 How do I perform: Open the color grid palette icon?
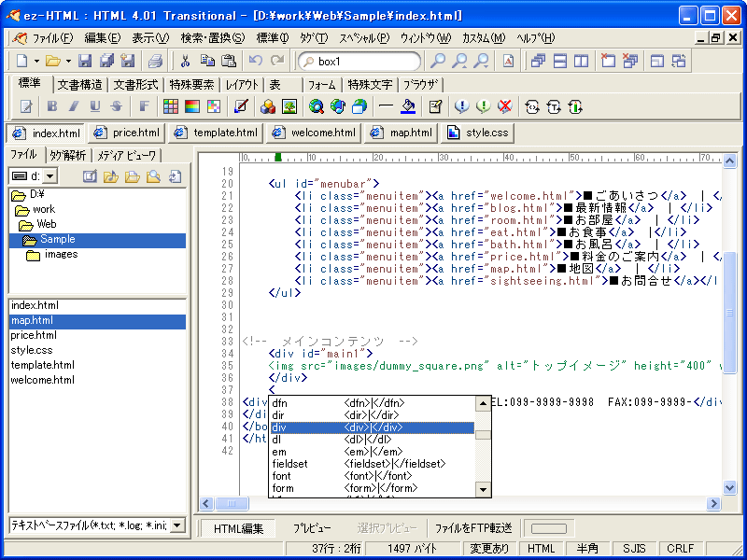tap(171, 106)
